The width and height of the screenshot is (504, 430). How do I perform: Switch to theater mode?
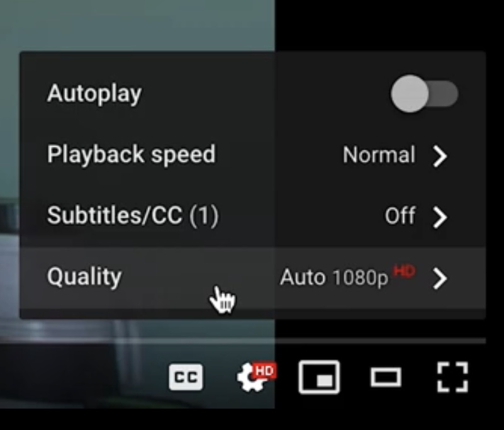(386, 377)
